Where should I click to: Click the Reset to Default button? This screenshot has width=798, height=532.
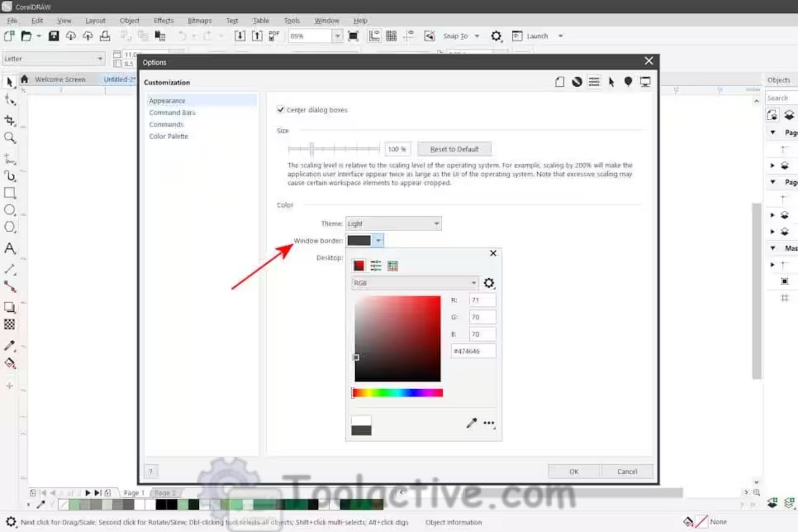454,149
